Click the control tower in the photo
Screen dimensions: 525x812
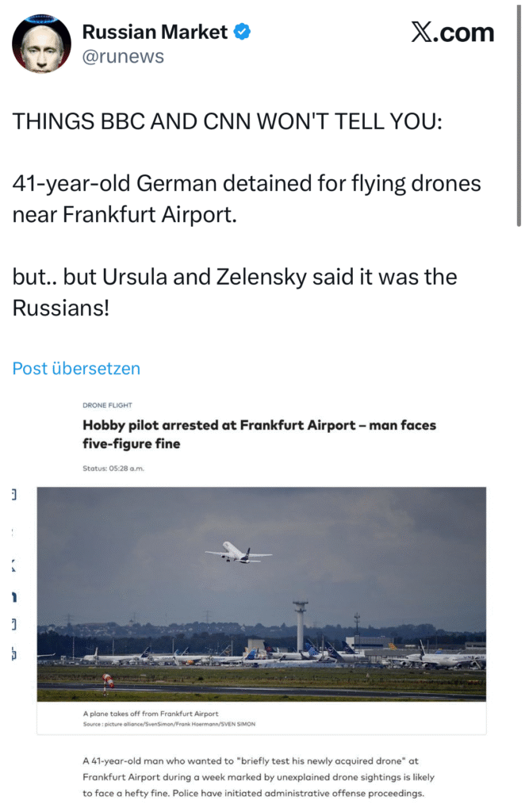[x=301, y=626]
